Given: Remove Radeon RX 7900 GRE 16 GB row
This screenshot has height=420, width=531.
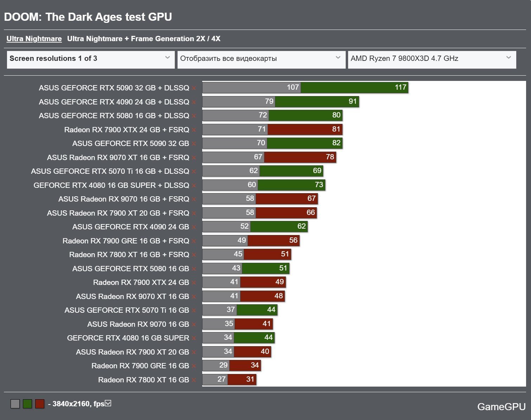Looking at the screenshot, I should 194,366.
